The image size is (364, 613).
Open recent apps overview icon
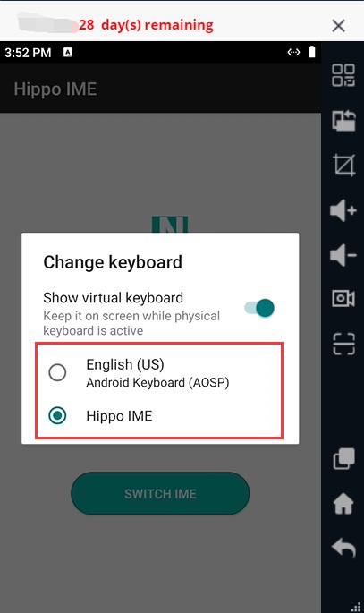(343, 458)
